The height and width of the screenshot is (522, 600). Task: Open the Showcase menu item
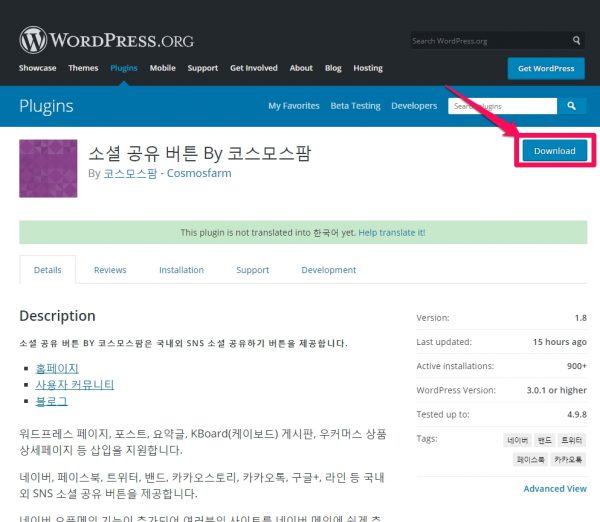pyautogui.click(x=38, y=68)
